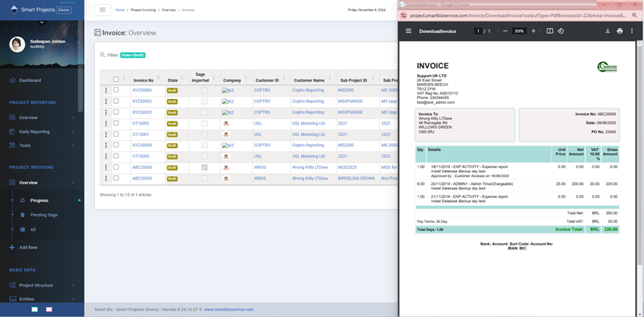Open the Pending Sage submenu item
The width and height of the screenshot is (644, 317).
tap(44, 215)
